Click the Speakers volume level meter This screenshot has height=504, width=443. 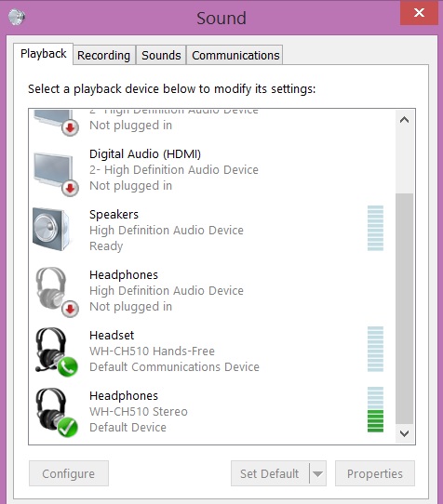click(375, 228)
